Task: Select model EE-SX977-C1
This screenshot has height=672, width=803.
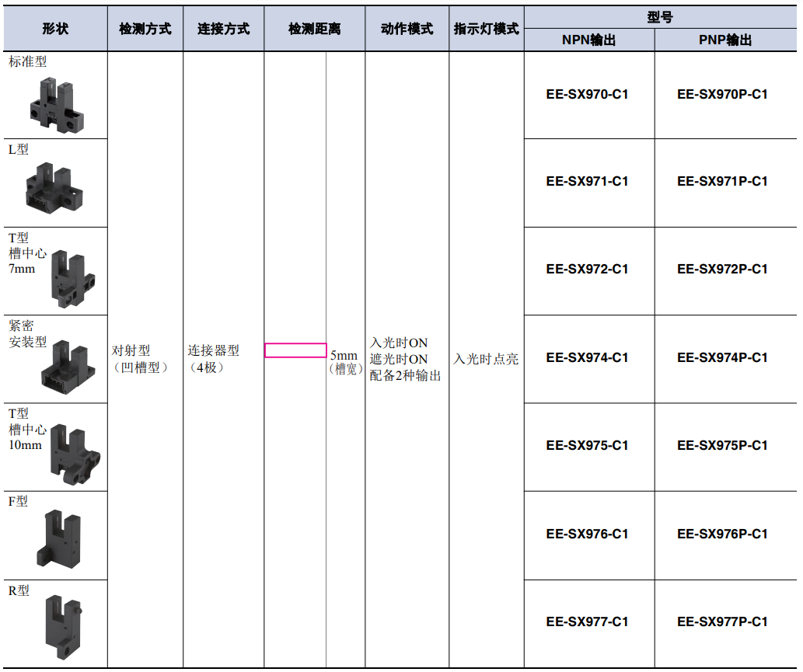Action: click(x=587, y=622)
